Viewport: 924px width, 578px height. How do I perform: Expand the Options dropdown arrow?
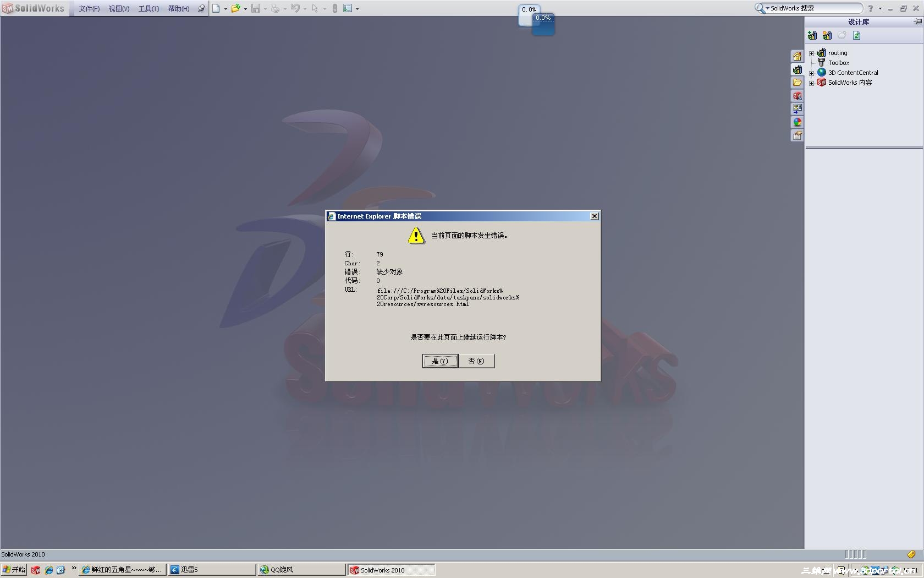click(358, 9)
